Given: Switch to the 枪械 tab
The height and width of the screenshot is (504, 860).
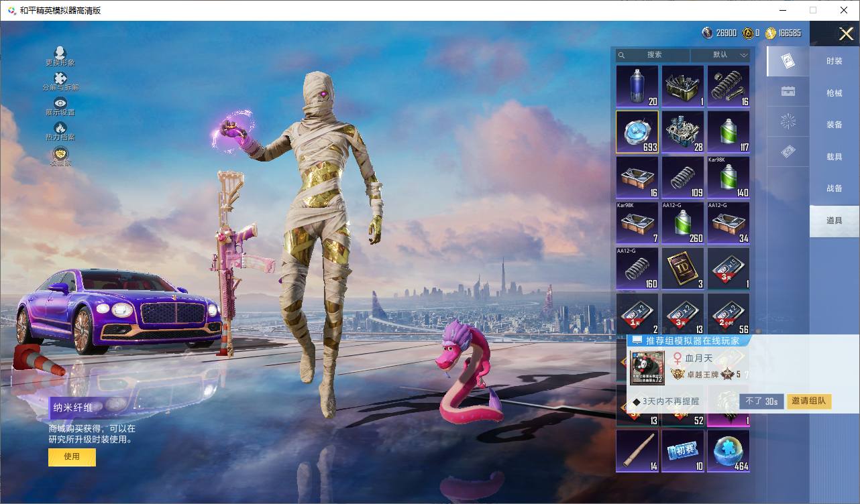Looking at the screenshot, I should (835, 93).
